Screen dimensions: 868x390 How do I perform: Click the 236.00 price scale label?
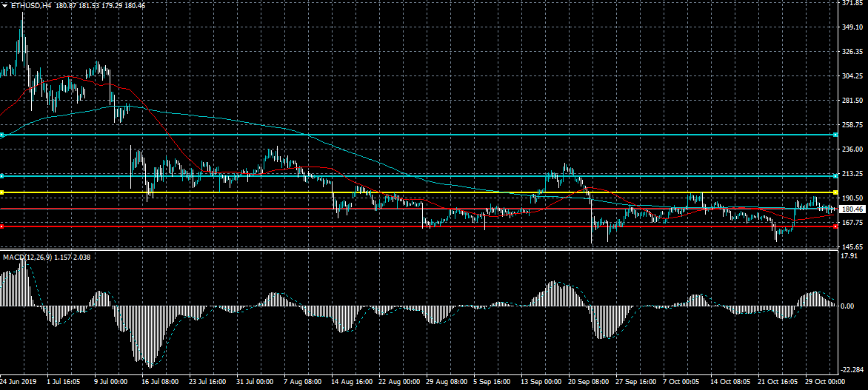(x=852, y=149)
